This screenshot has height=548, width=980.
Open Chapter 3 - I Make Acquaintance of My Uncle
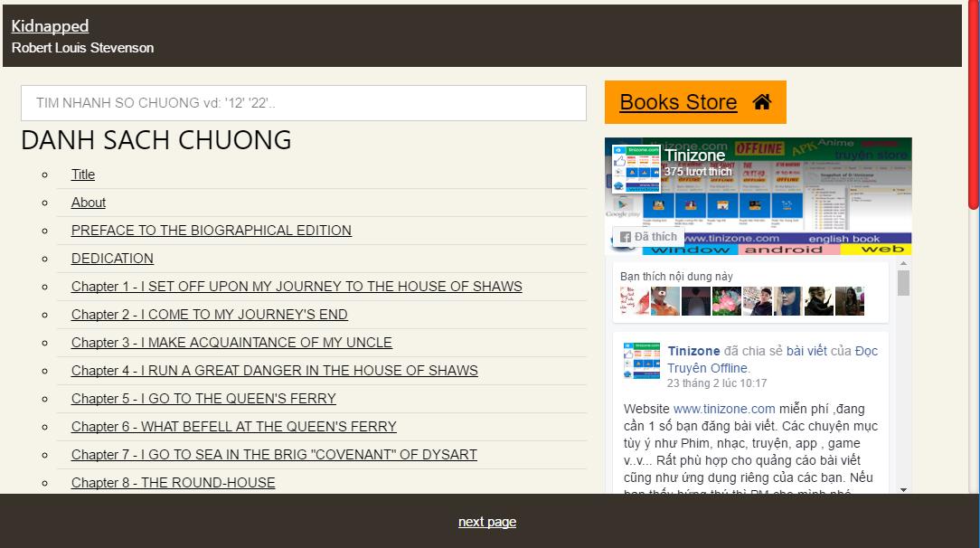click(x=231, y=343)
